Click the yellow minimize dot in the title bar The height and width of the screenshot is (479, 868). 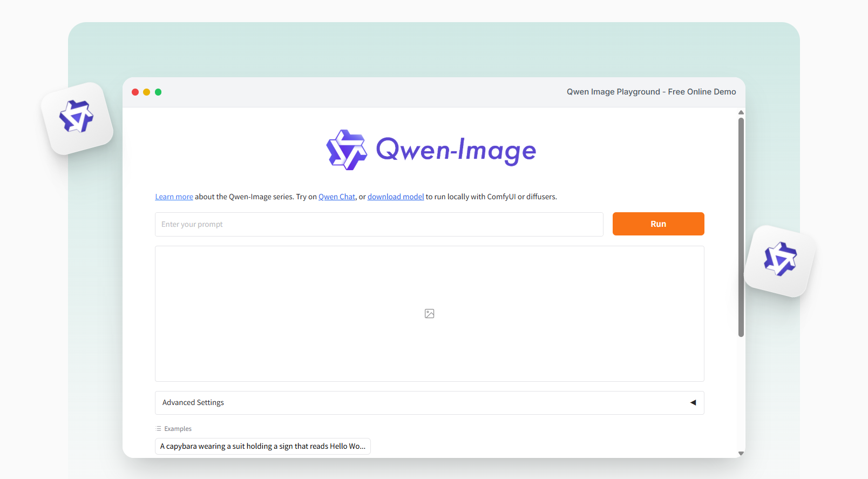(146, 92)
